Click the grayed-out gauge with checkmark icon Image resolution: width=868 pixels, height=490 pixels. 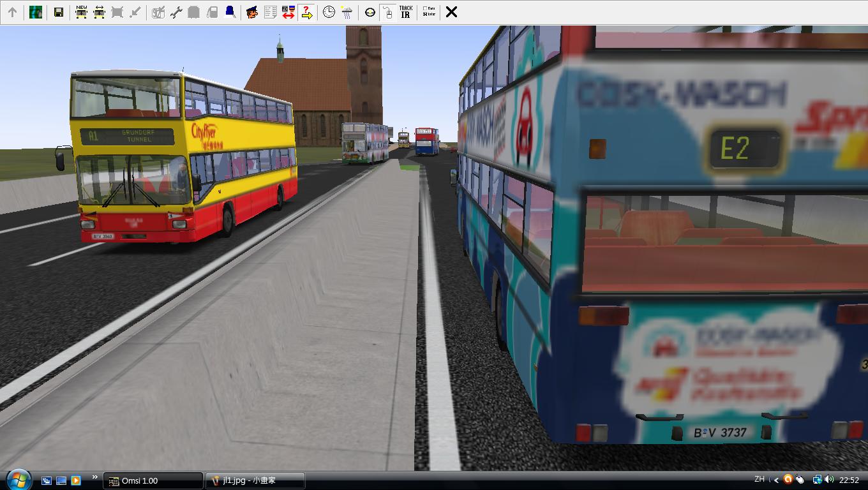[158, 12]
